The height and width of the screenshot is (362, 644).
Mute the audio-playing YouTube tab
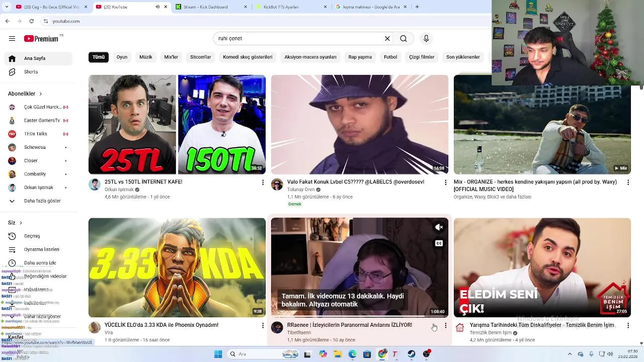point(157,7)
